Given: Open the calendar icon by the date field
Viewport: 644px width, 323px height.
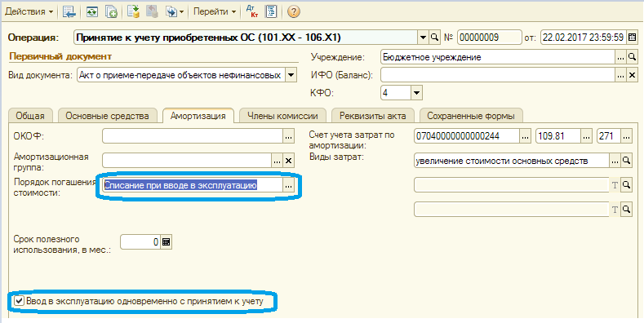Looking at the screenshot, I should click(x=631, y=38).
